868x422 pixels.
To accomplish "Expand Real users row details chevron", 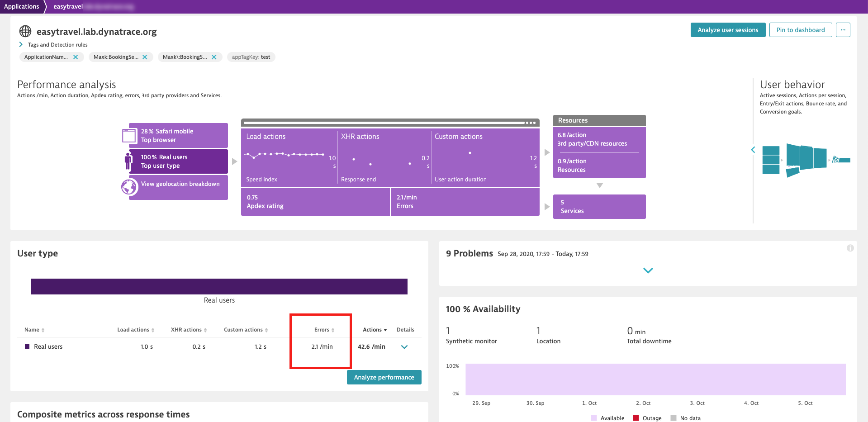I will pyautogui.click(x=404, y=347).
